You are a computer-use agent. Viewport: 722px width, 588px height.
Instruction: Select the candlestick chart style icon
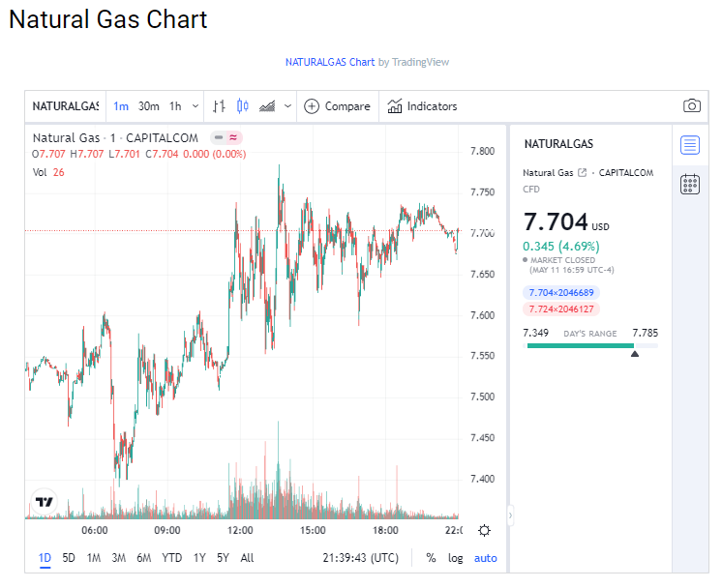click(x=243, y=106)
